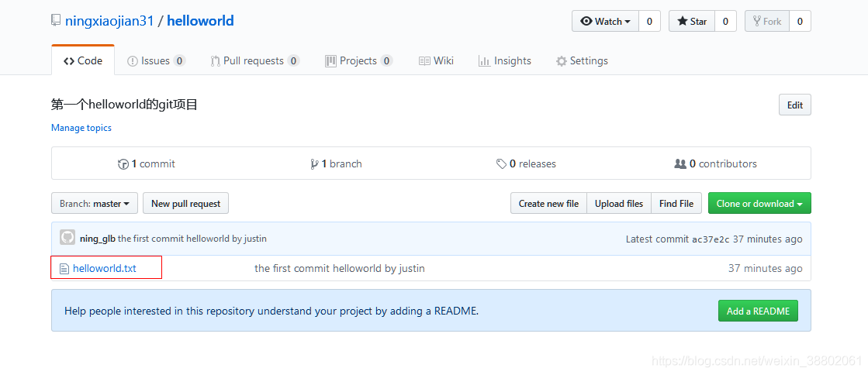Viewport: 868px width, 375px height.
Task: Click the Add a README button
Action: click(x=758, y=311)
